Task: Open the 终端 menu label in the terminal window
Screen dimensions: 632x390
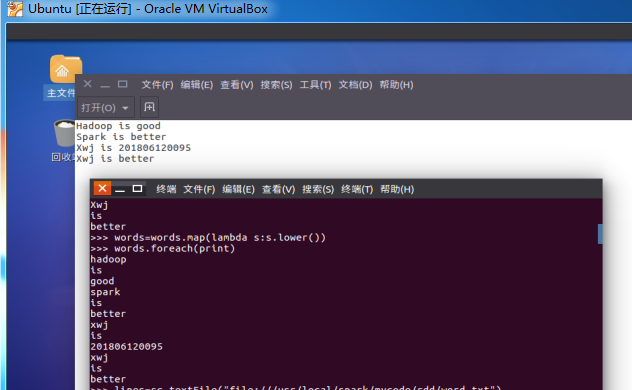Action: (166, 189)
